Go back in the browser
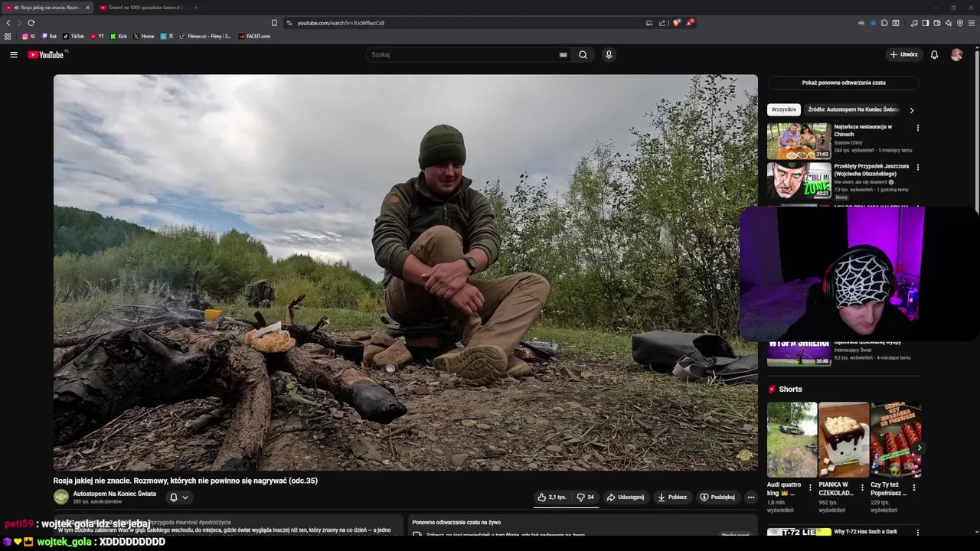Viewport: 980px width, 551px height. pyautogui.click(x=8, y=23)
